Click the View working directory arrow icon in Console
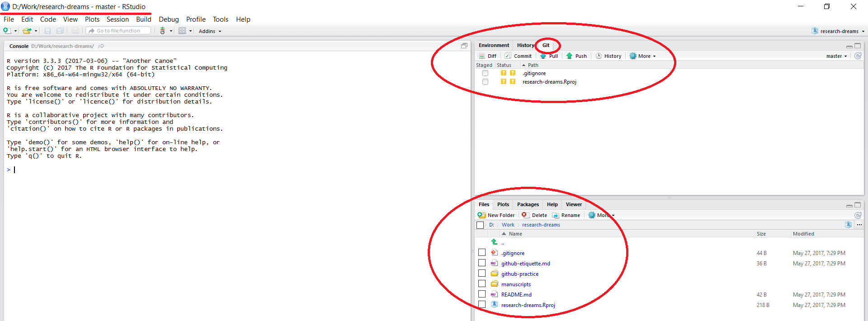868x321 pixels. tap(101, 46)
